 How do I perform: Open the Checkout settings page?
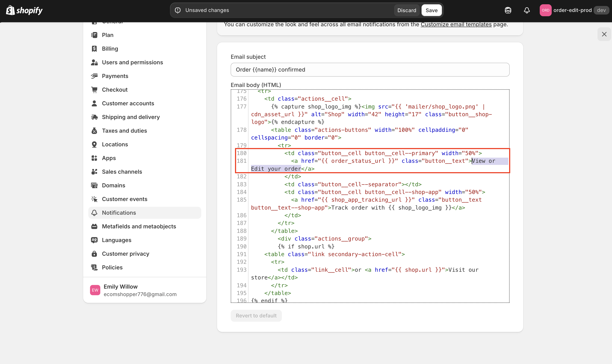pyautogui.click(x=115, y=90)
